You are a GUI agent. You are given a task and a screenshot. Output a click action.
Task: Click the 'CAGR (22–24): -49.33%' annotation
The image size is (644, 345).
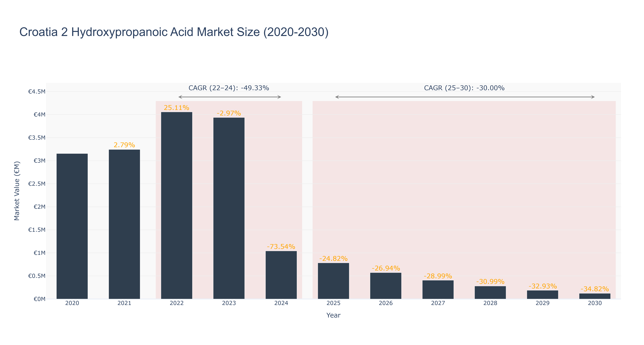coord(229,88)
